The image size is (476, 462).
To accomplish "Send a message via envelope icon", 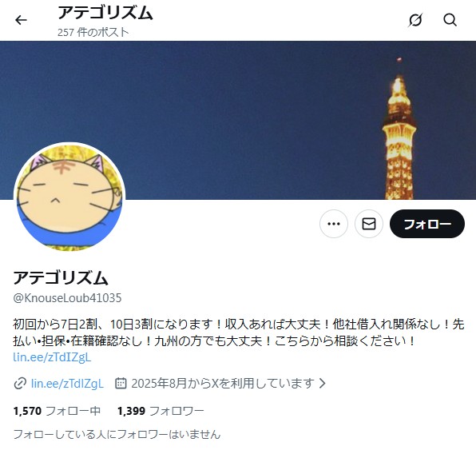I will (369, 224).
